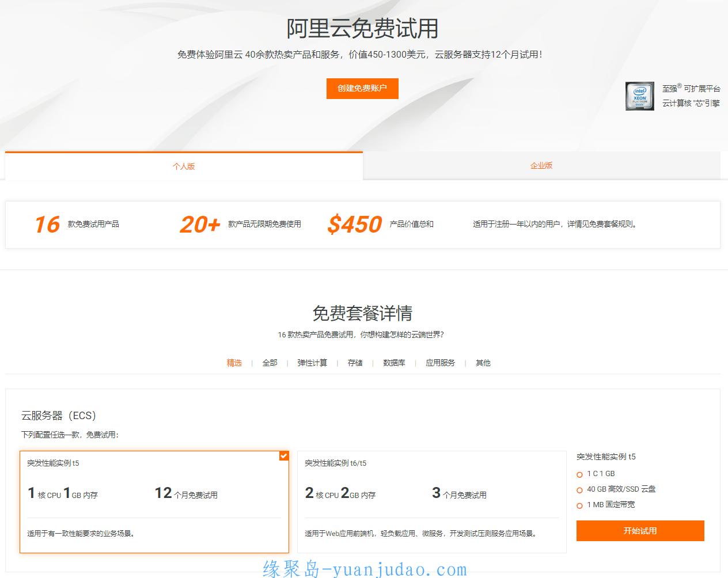This screenshot has width=728, height=578.
Task: Show the 数据库 category
Action: pyautogui.click(x=394, y=363)
